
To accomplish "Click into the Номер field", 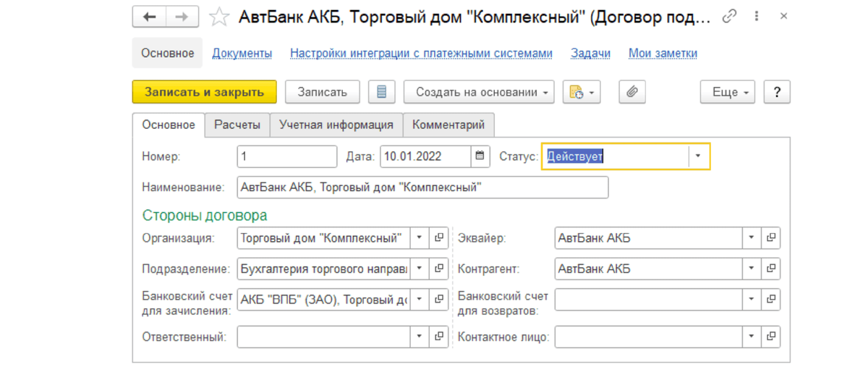I will 287,156.
